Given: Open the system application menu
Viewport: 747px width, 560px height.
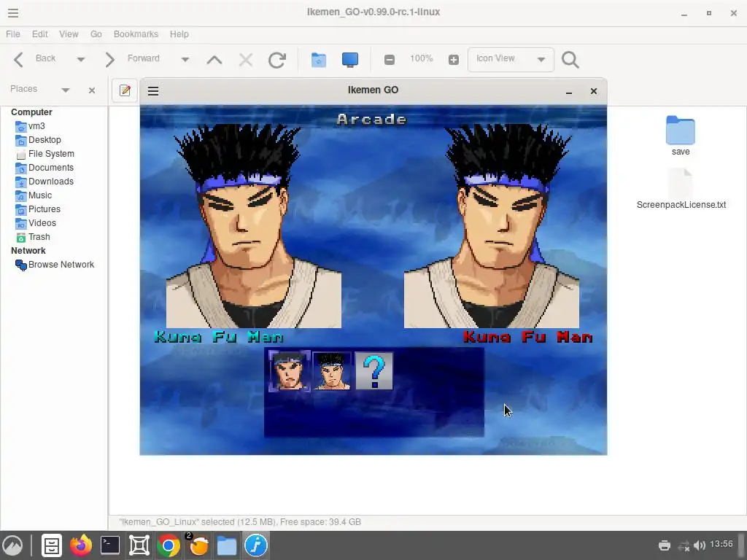Looking at the screenshot, I should (x=13, y=545).
